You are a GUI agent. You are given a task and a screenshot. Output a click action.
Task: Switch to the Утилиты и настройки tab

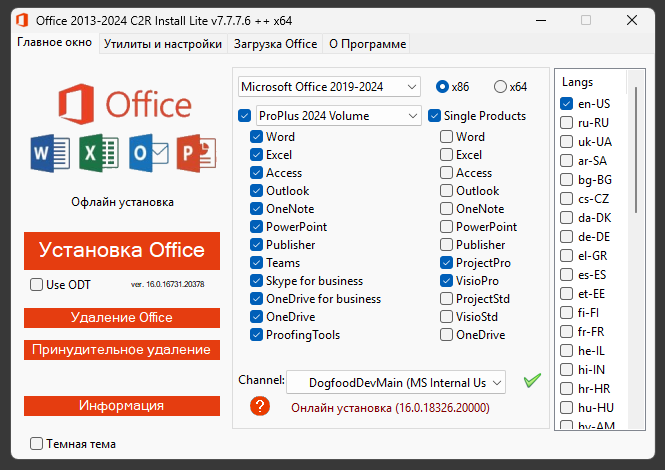click(163, 44)
